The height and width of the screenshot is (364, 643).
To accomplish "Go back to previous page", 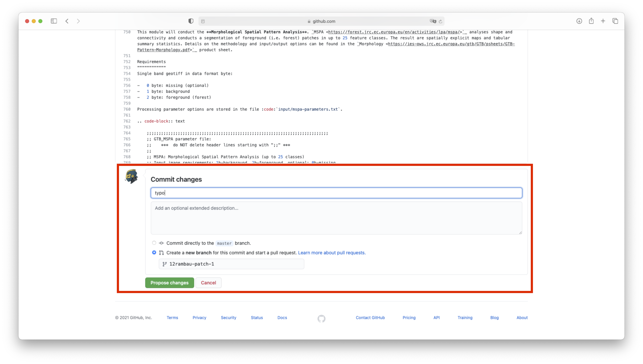I will coord(67,21).
